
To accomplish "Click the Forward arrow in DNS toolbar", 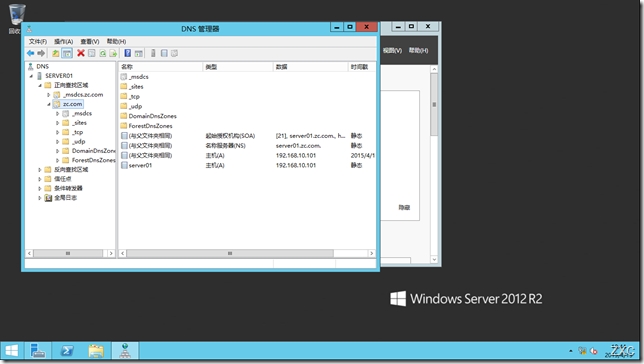I will point(41,53).
